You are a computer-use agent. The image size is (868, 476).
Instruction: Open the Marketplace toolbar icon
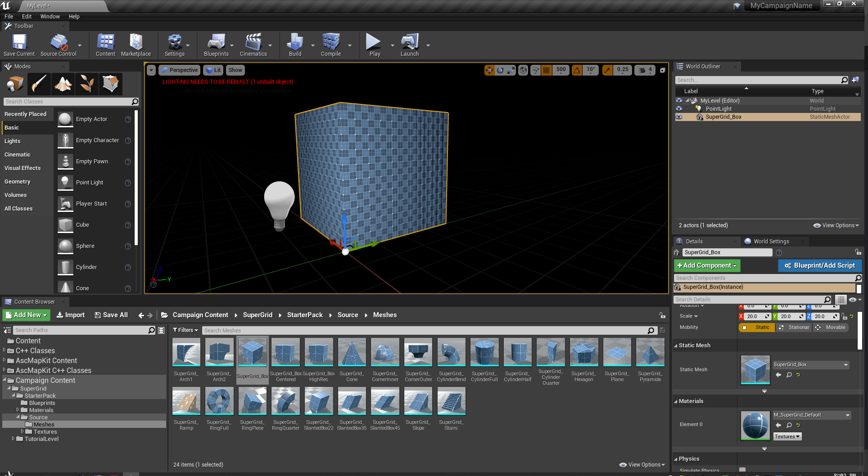click(136, 45)
